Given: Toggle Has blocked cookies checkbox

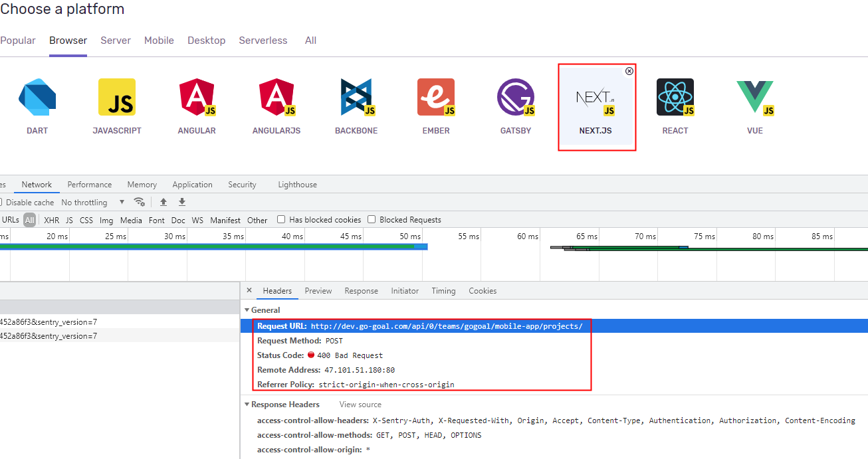Looking at the screenshot, I should coord(281,219).
